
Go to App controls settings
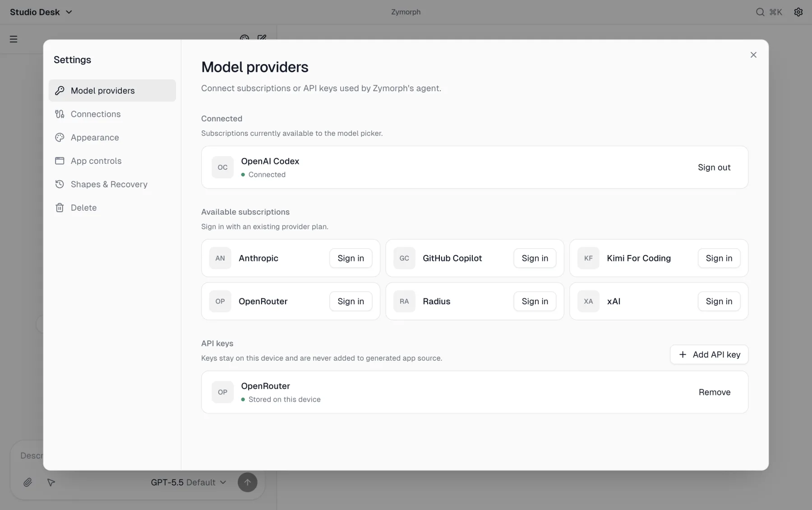[112, 161]
